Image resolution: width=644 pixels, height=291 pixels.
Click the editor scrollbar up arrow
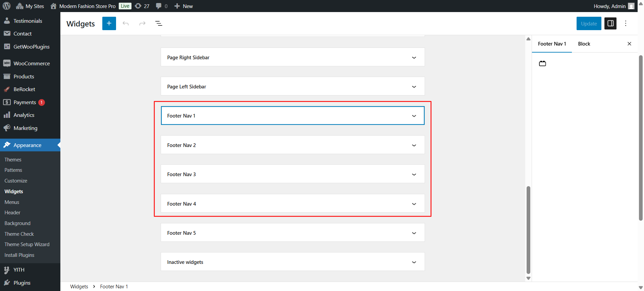coord(528,39)
